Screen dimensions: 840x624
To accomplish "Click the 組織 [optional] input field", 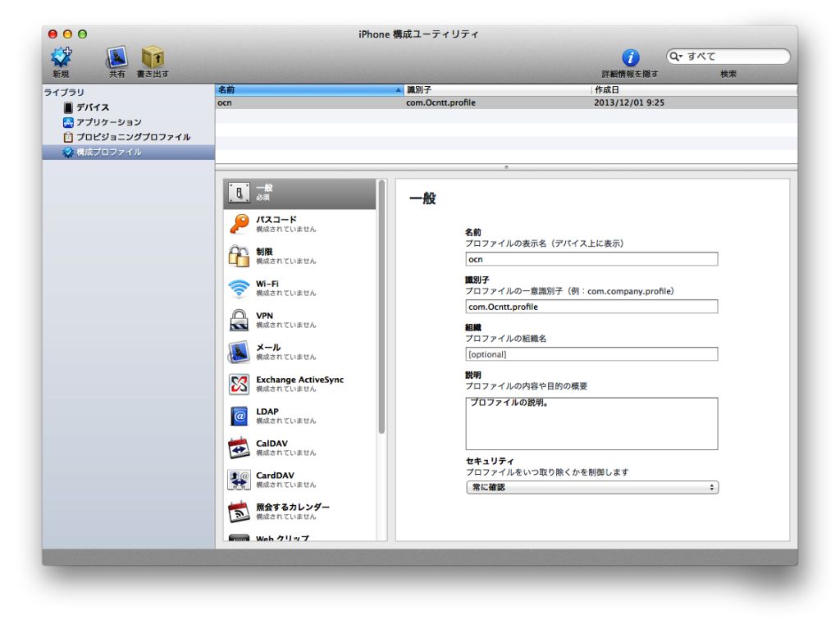I will [591, 354].
